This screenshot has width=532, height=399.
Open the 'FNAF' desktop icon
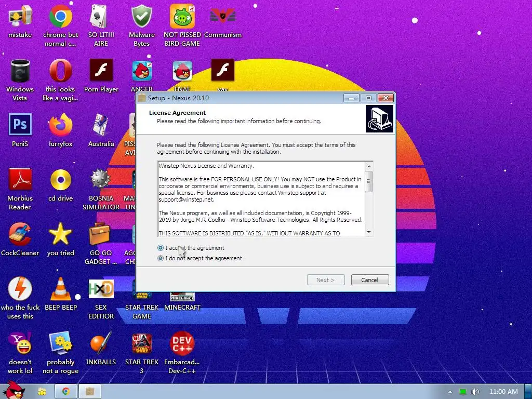(x=182, y=75)
